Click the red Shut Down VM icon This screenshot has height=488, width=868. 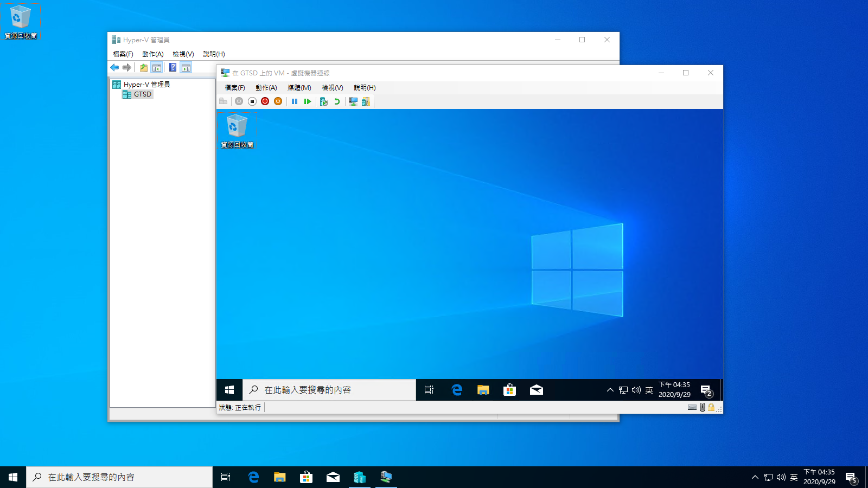[x=265, y=101]
